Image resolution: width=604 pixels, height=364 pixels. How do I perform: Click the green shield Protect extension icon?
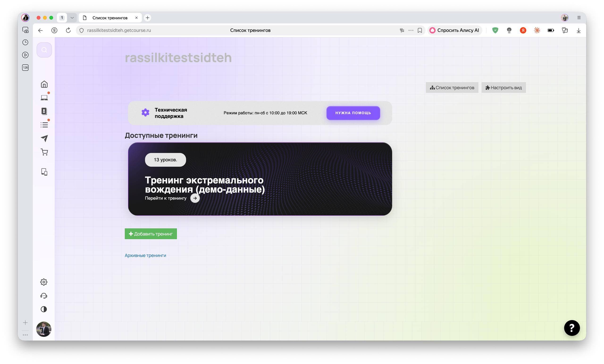tap(495, 30)
